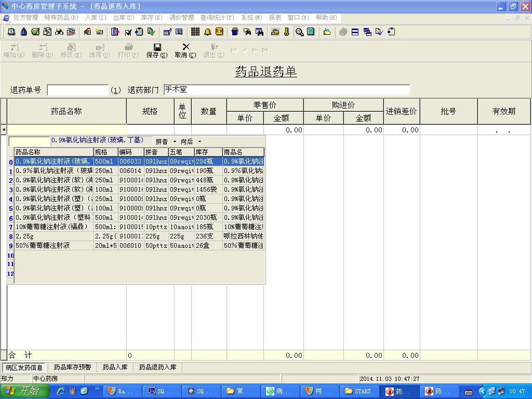Click the dotted grid icon in toolbar

point(195,32)
